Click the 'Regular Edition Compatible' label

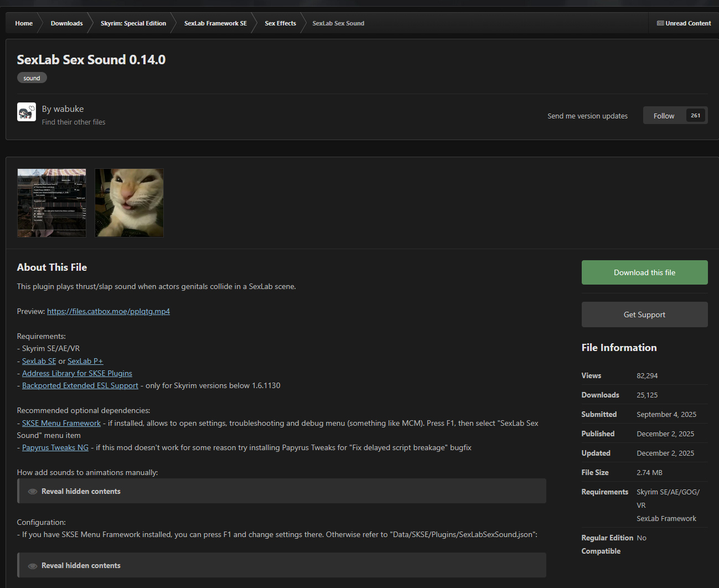point(607,544)
